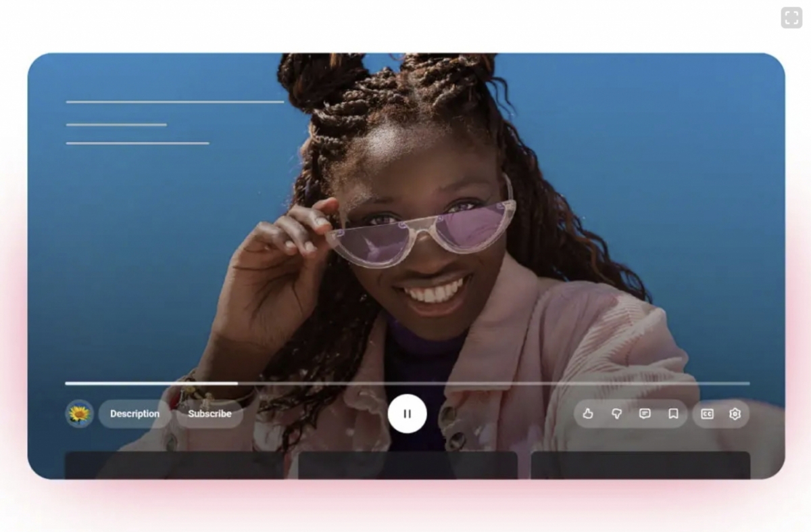Image resolution: width=811 pixels, height=532 pixels.
Task: Seek within the unplayed part of the progress bar
Action: (493, 383)
